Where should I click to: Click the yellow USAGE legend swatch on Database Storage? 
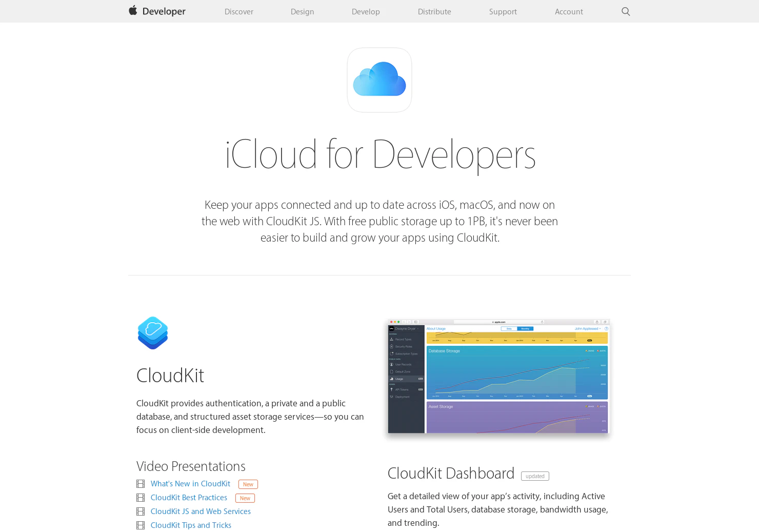pyautogui.click(x=586, y=351)
